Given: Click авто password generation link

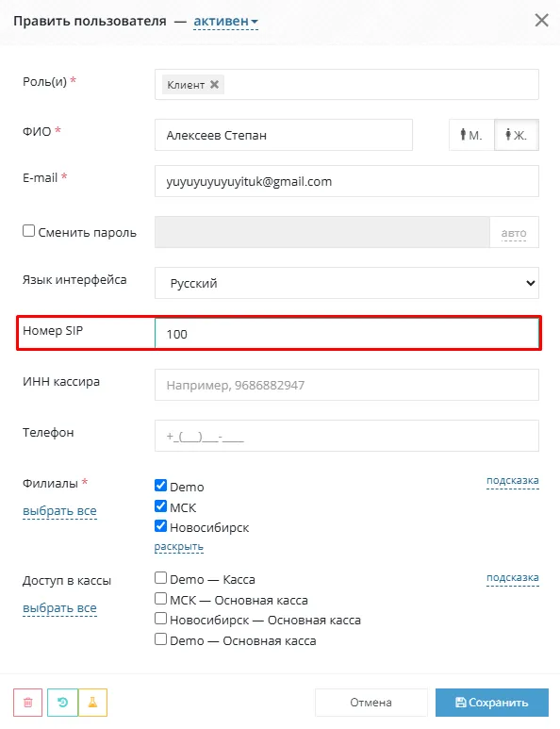Looking at the screenshot, I should [x=514, y=233].
